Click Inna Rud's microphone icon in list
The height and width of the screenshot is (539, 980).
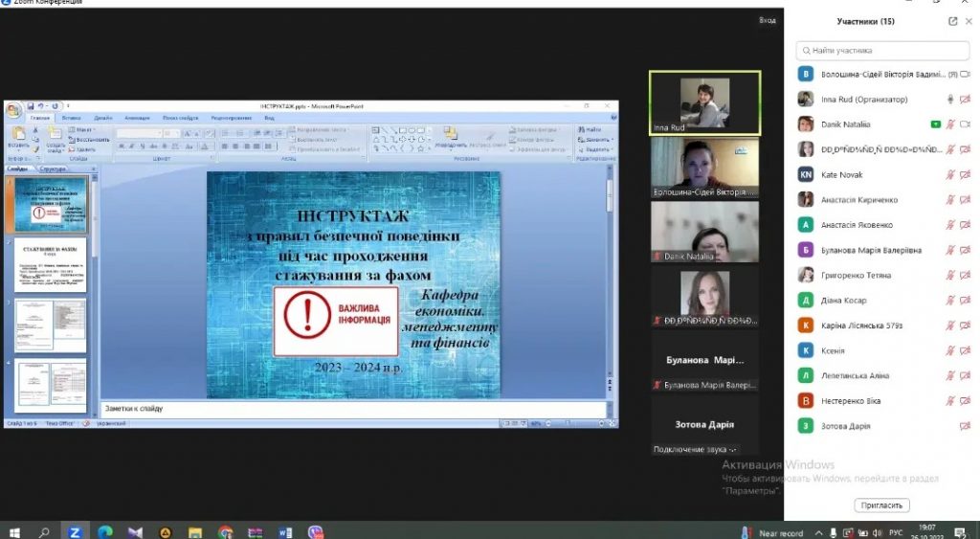click(x=950, y=100)
